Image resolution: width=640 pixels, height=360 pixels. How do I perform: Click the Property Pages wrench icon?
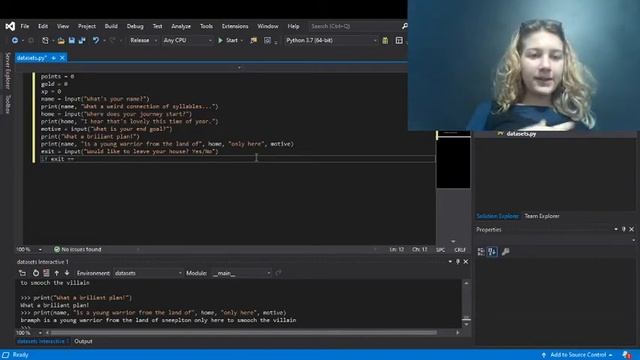point(505,252)
